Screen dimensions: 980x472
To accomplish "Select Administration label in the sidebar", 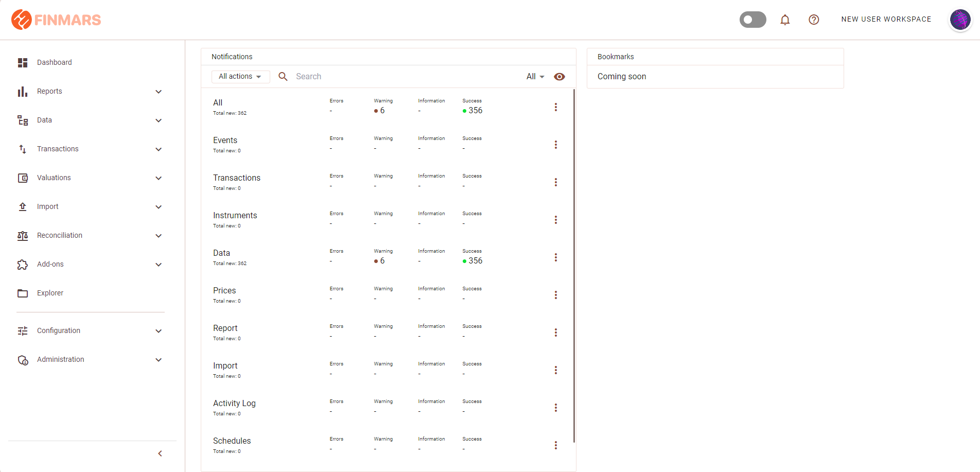I will tap(61, 359).
